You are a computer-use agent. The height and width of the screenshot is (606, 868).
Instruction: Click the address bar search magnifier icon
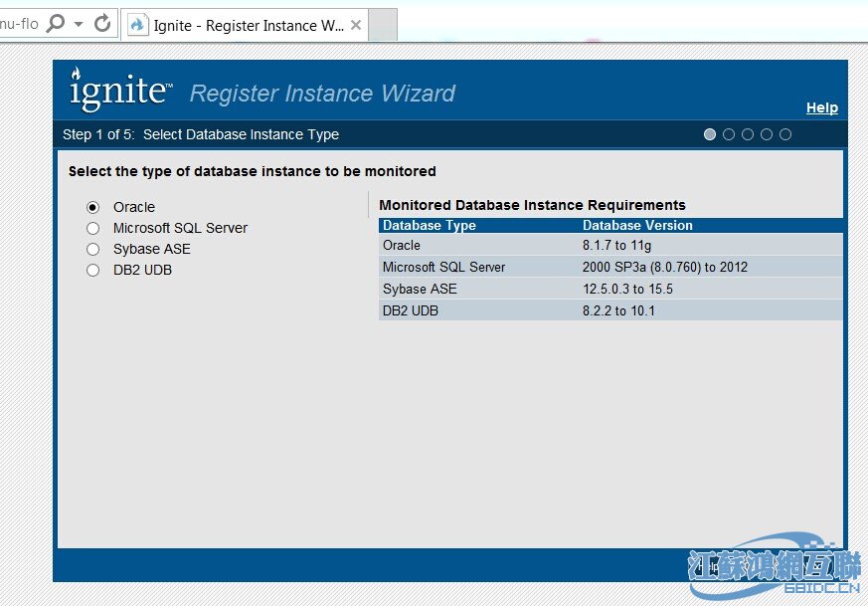(x=56, y=23)
